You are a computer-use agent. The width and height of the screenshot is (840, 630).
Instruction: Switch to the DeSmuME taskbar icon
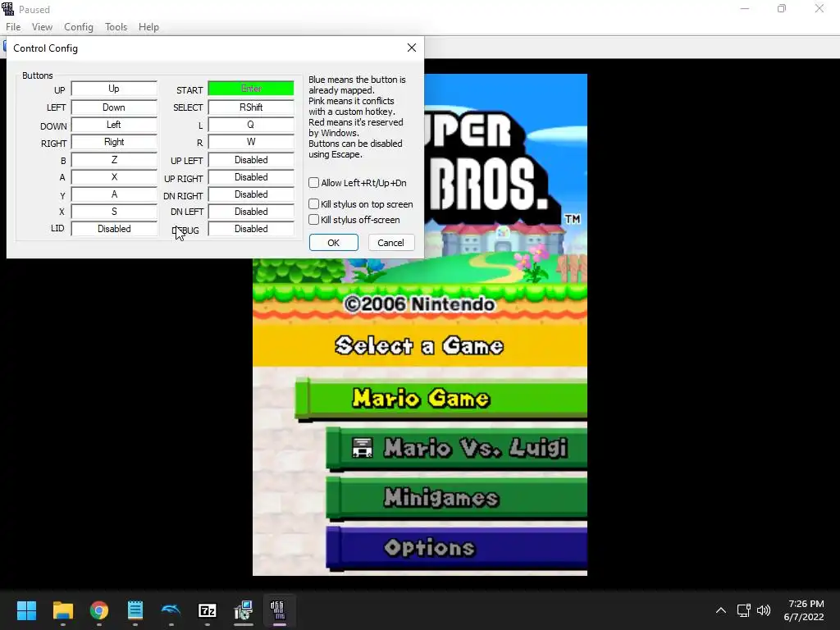pyautogui.click(x=279, y=610)
